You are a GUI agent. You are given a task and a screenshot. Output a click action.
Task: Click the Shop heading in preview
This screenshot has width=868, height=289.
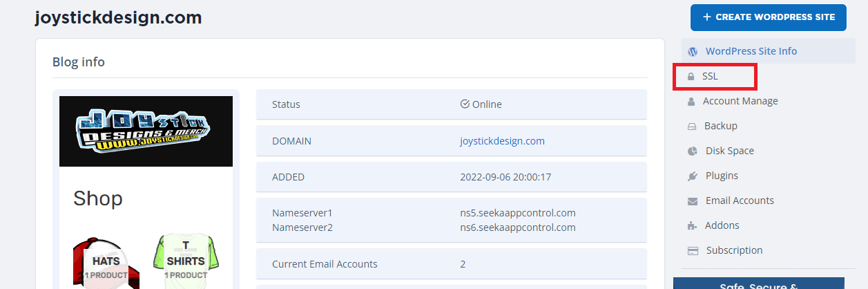click(98, 199)
